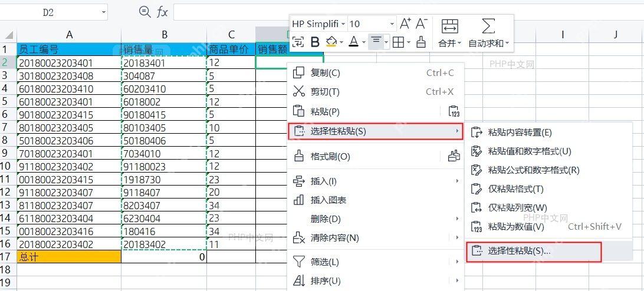Click the increase font size icon
The width and height of the screenshot is (644, 291).
coord(405,24)
